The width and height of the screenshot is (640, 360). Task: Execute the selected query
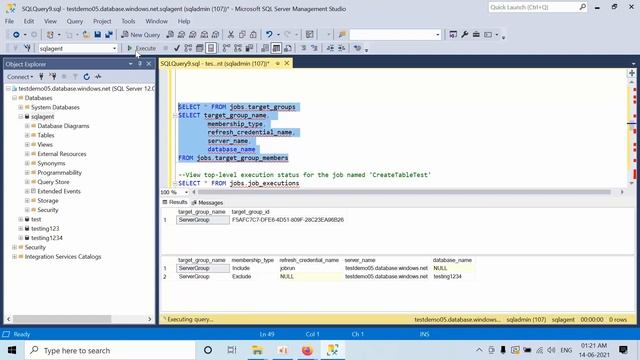[142, 48]
